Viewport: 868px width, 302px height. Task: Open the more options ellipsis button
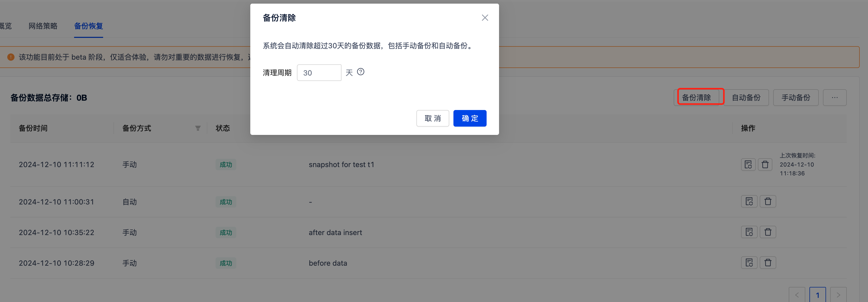point(834,98)
